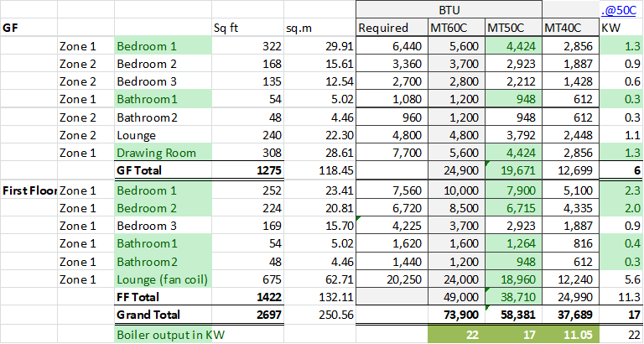Viewport: 644px width, 344px height.
Task: Select the Drawing Room cell
Action: click(156, 153)
